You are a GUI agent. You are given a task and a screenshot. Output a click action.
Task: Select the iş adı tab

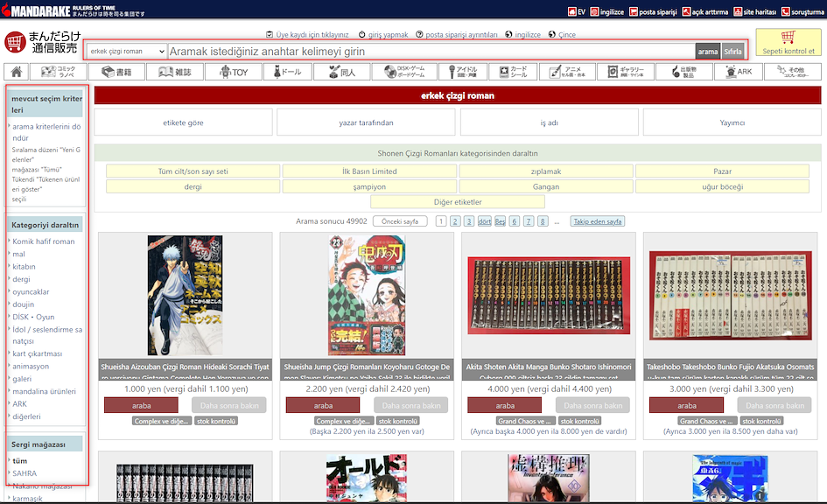click(x=549, y=122)
